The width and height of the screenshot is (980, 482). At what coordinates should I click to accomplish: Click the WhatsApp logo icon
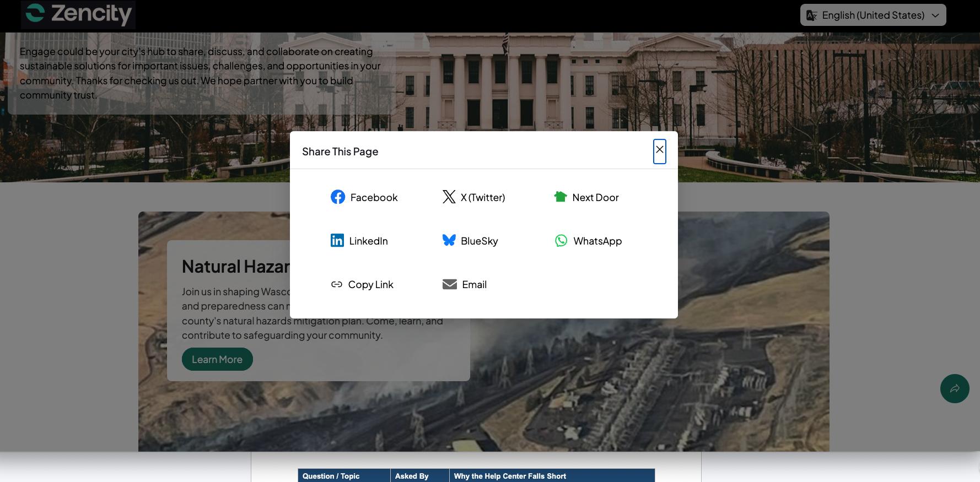click(x=561, y=241)
